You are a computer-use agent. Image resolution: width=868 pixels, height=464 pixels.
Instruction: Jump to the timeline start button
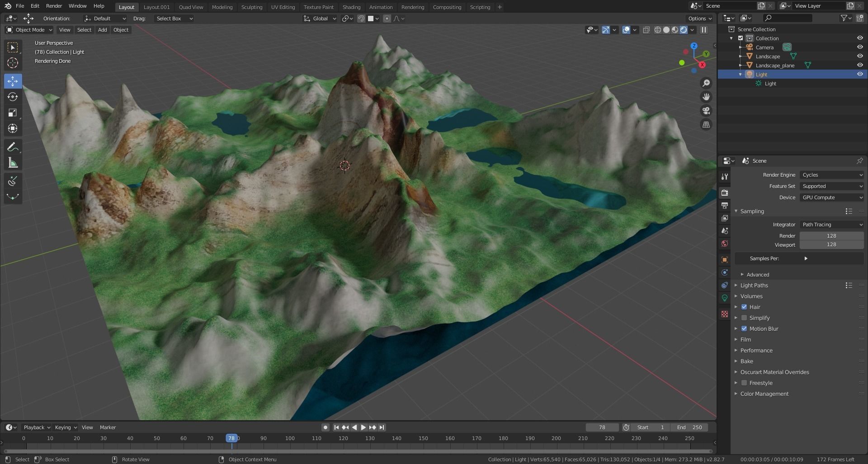click(336, 427)
